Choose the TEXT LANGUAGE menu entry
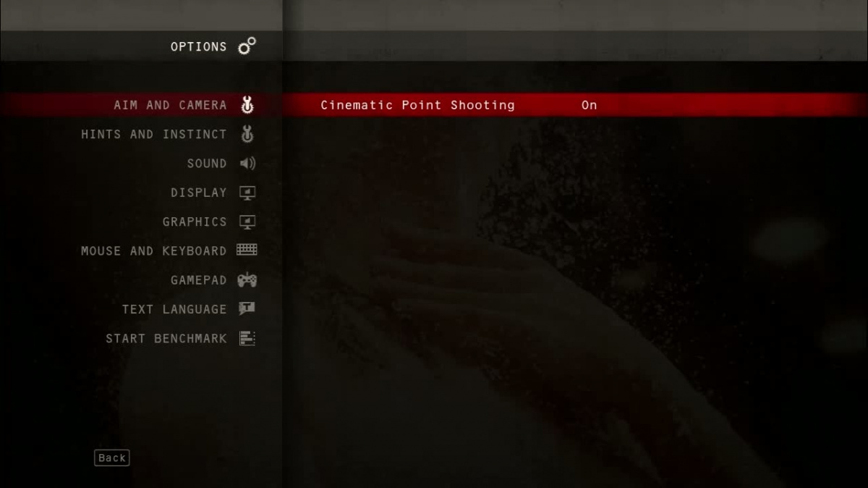This screenshot has height=488, width=868. [174, 309]
